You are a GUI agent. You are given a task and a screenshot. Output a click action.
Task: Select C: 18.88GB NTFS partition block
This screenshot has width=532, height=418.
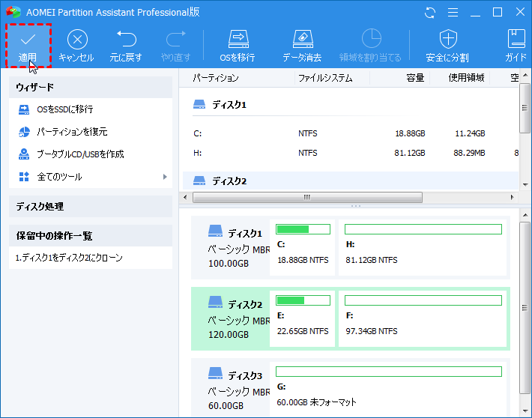pos(302,248)
